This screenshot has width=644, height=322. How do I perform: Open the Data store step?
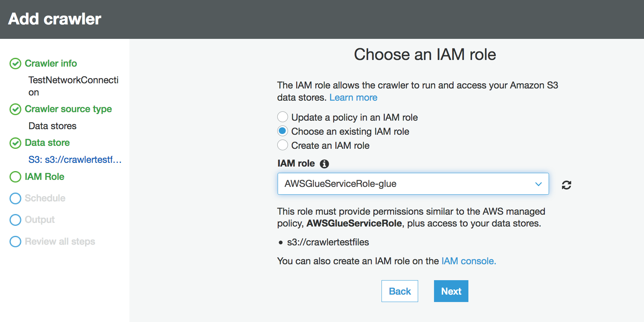click(47, 143)
